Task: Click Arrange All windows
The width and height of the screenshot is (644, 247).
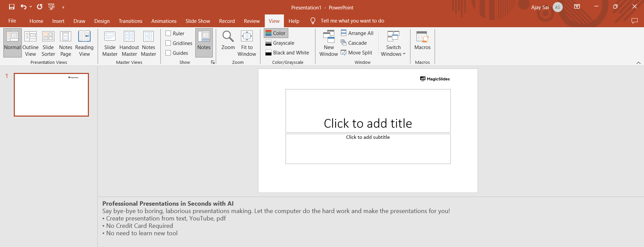Action: [357, 33]
